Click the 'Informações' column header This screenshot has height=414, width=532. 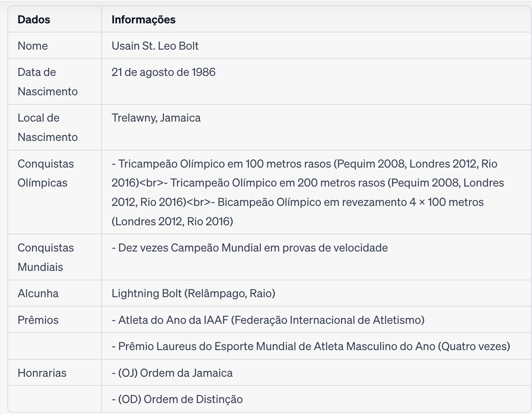[x=143, y=20]
